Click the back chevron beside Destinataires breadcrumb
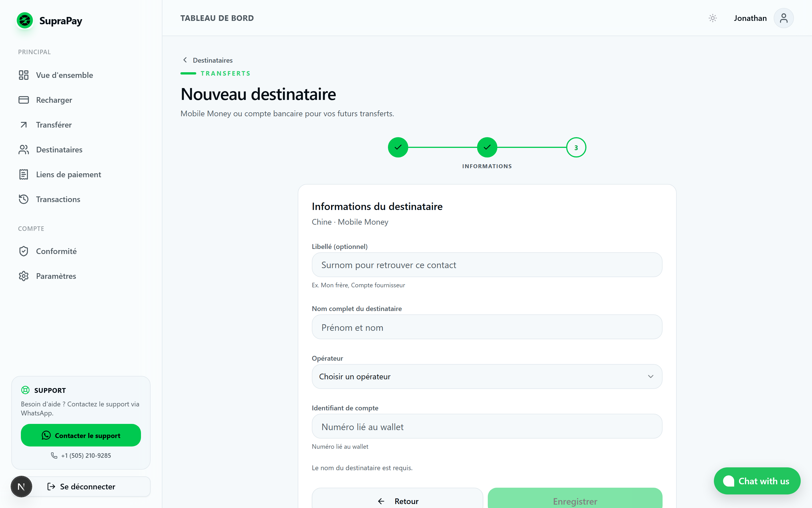This screenshot has width=812, height=508. (185, 60)
